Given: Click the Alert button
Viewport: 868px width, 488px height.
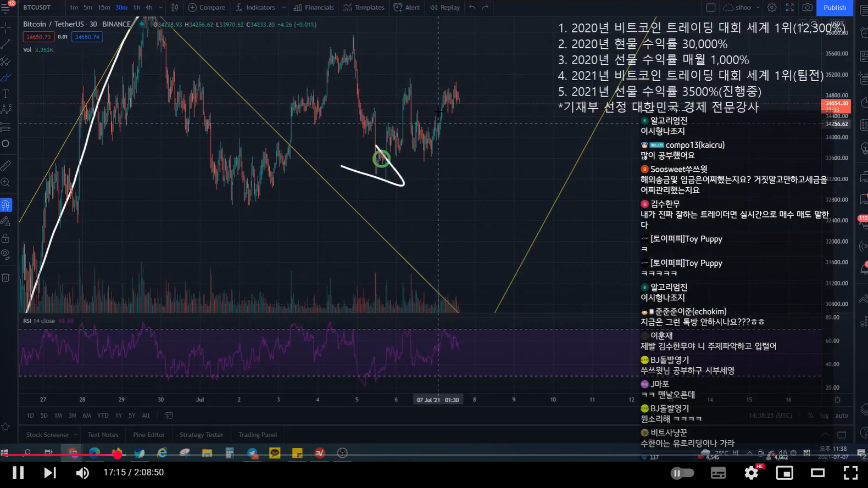Looking at the screenshot, I should (407, 8).
